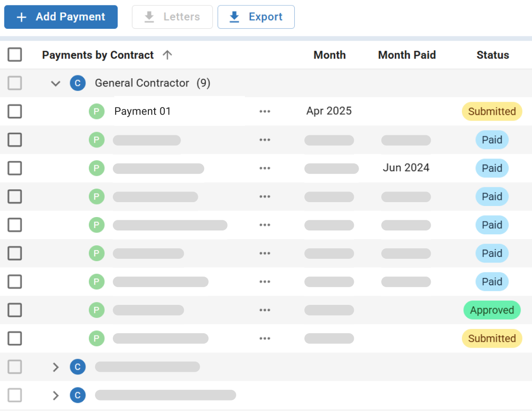Click the P icon on the Approved payment row
This screenshot has height=411, width=532.
97,310
